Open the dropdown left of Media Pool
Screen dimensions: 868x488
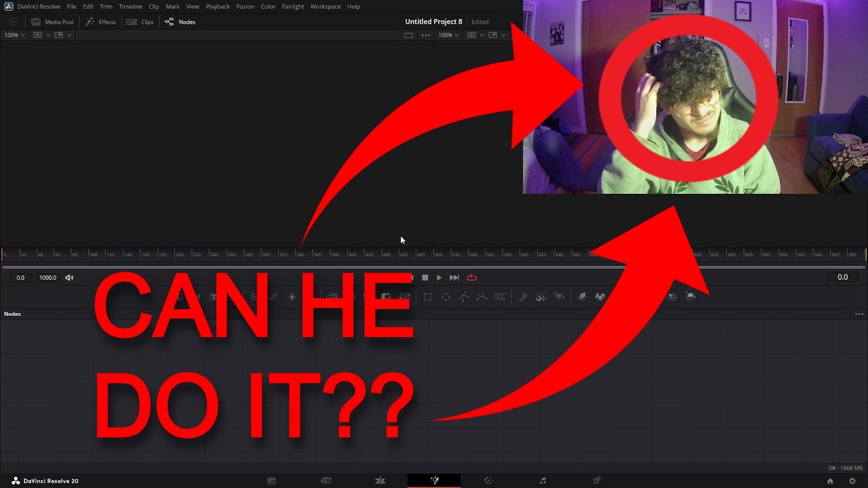pos(13,22)
